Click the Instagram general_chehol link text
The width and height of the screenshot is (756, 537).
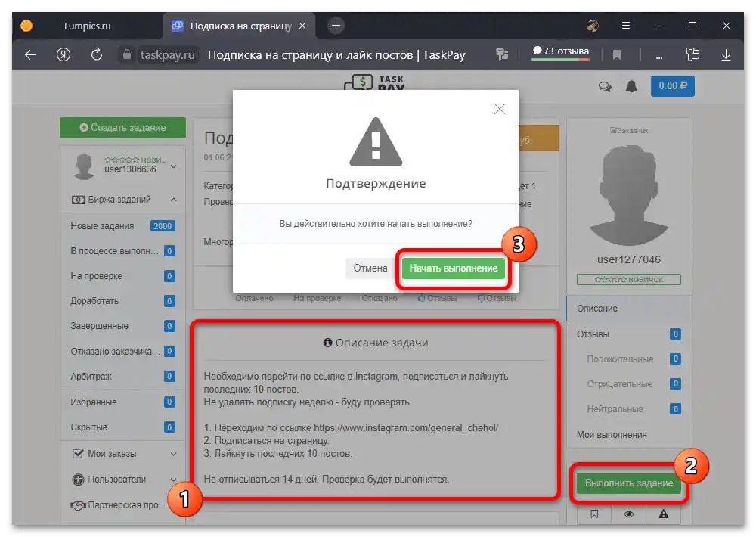coord(406,428)
